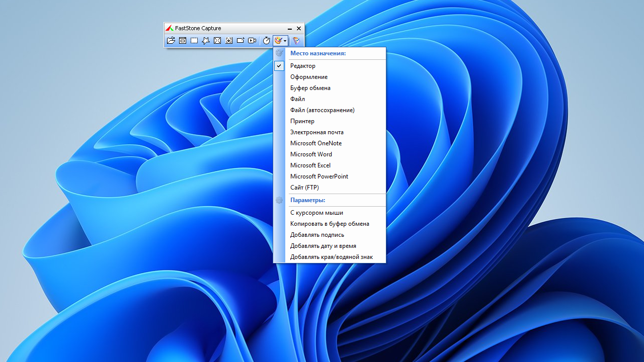The image size is (644, 362).
Task: Click Capture Fixed Region icon
Action: tap(240, 41)
